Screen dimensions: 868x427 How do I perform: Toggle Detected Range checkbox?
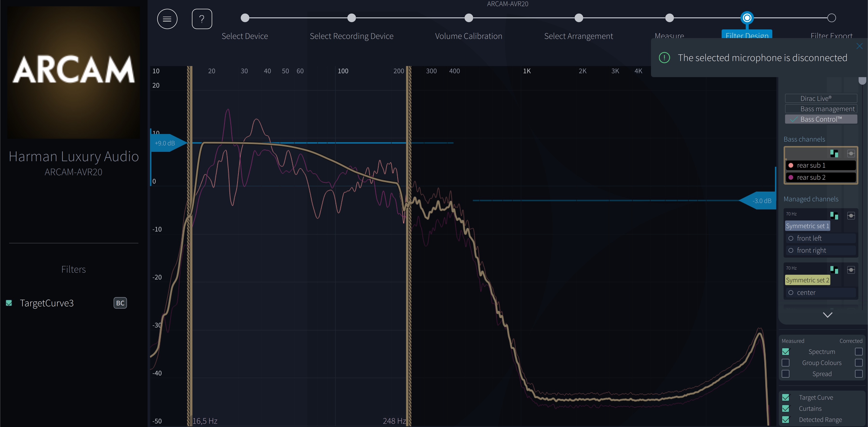coord(786,420)
